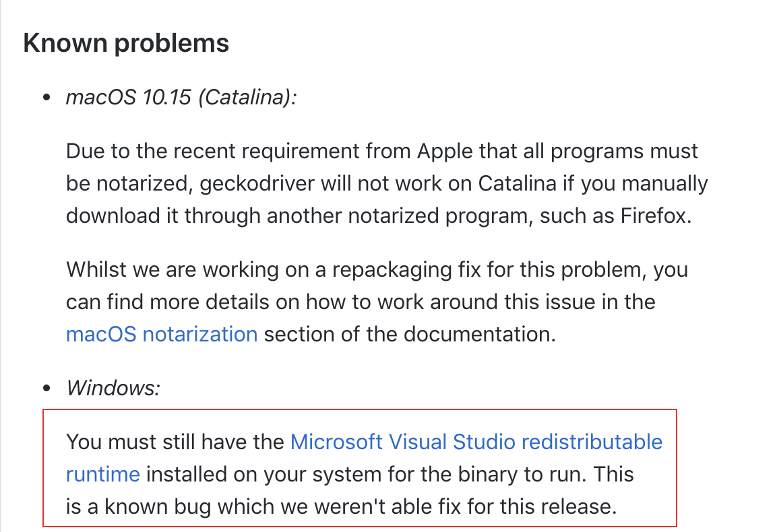Click the blue word 'runtime' link

(103, 475)
